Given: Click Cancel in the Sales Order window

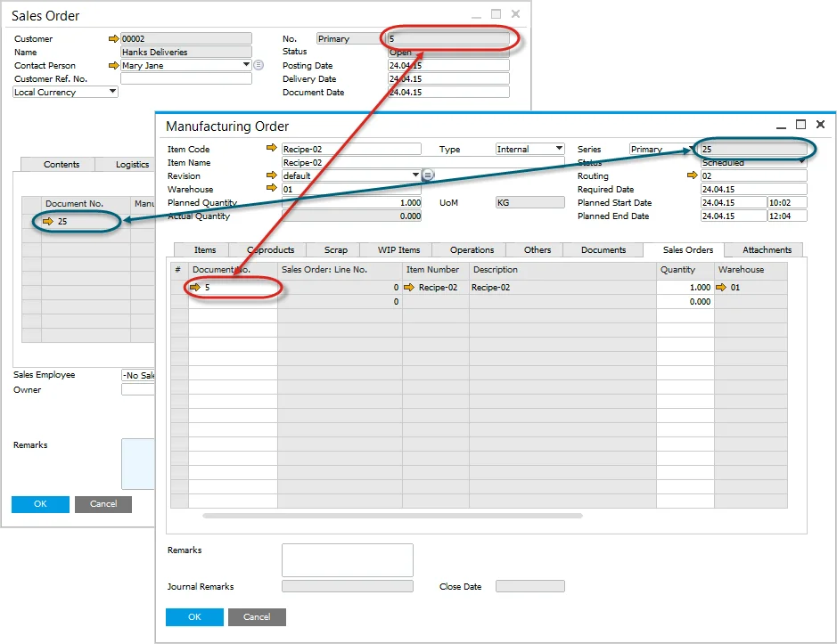Looking at the screenshot, I should (x=103, y=504).
